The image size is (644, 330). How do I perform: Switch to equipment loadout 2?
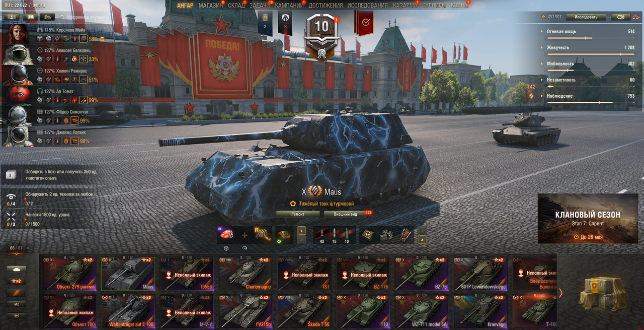[x=301, y=239]
